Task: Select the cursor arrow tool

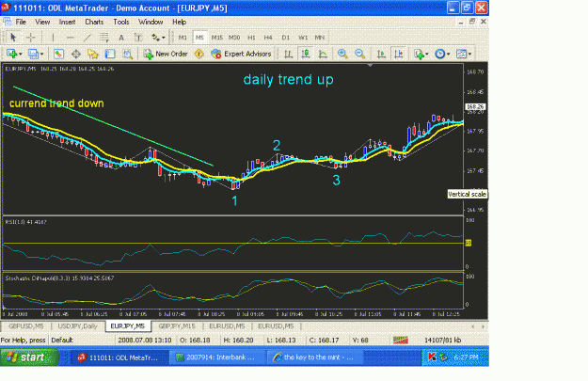Action: 13,37
